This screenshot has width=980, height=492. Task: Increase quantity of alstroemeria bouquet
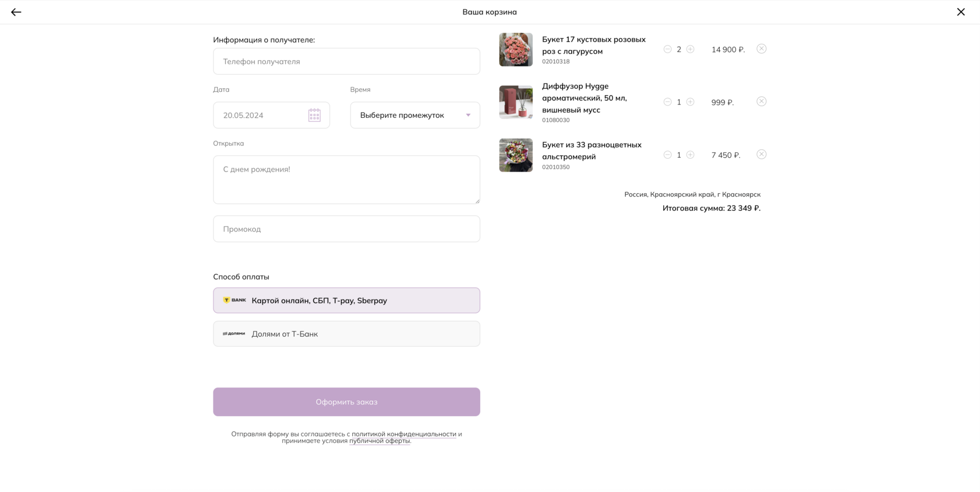tap(690, 155)
